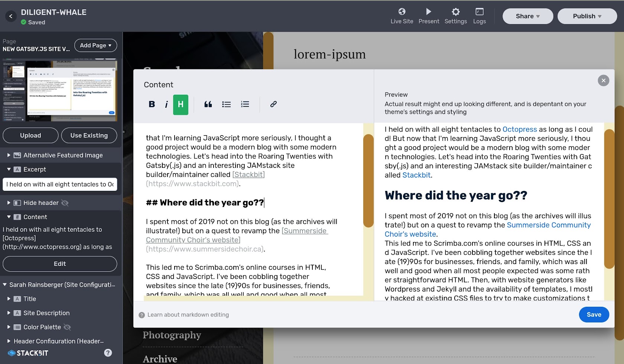Open Learn about markdown editing link

pyautogui.click(x=188, y=315)
